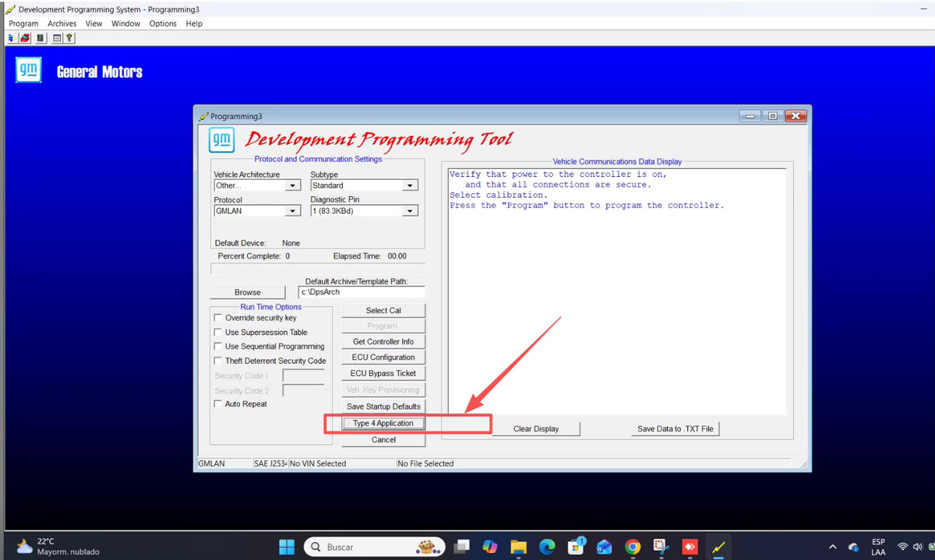Click the Cancel button
This screenshot has width=935, height=560.
tap(383, 440)
